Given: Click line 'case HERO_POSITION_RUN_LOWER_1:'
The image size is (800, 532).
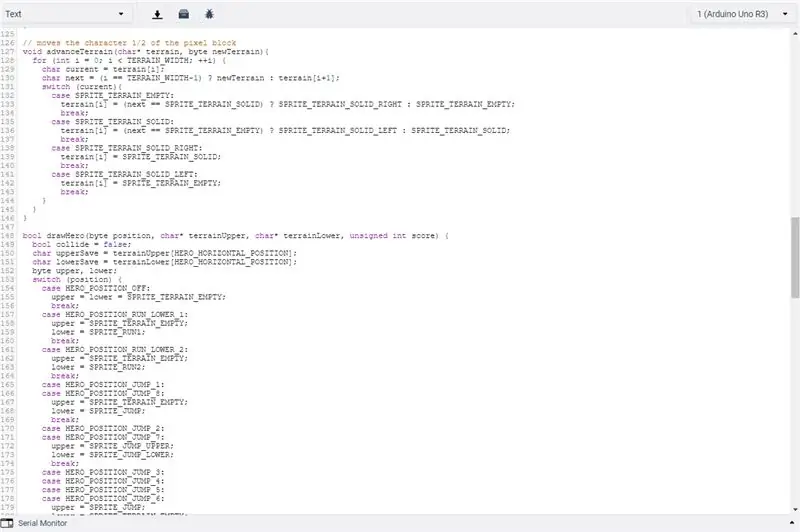Looking at the screenshot, I should click(x=115, y=315).
